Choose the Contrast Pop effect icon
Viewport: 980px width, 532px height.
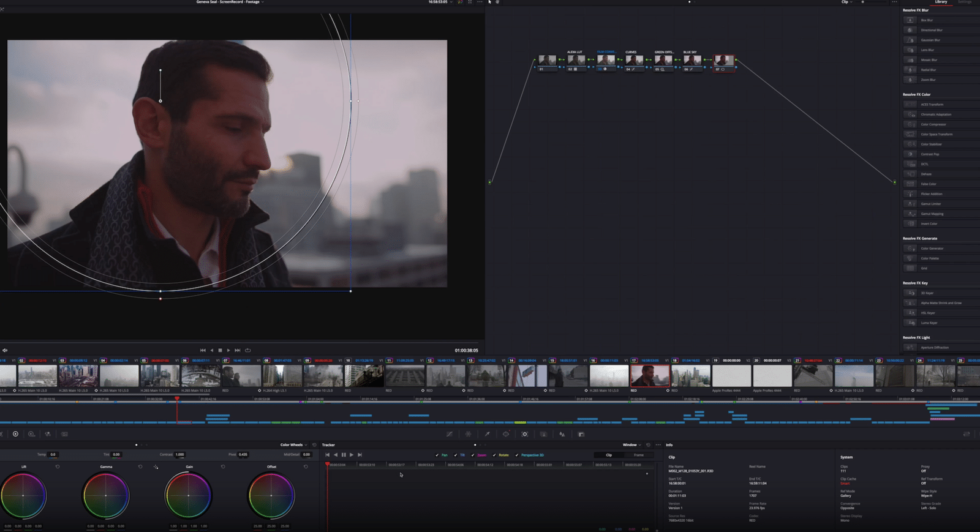(910, 154)
